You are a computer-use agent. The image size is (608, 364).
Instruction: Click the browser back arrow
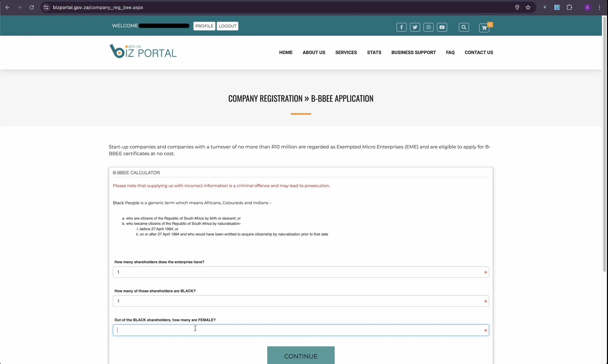coord(7,7)
